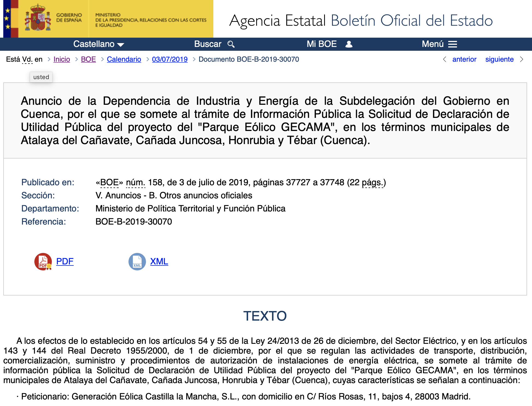532x406 pixels.
Task: Click the Vd. abbreviation in breadcrumb
Action: tap(27, 59)
